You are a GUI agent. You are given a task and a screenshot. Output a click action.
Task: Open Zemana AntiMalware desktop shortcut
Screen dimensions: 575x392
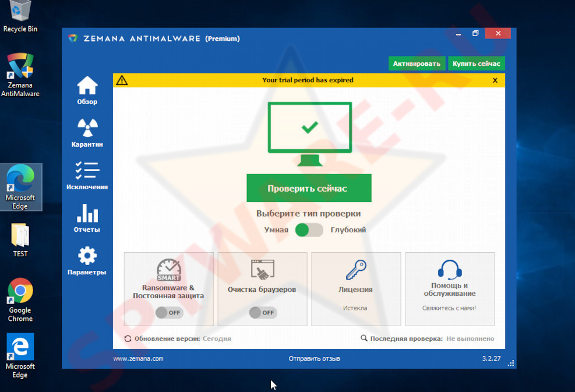20,75
